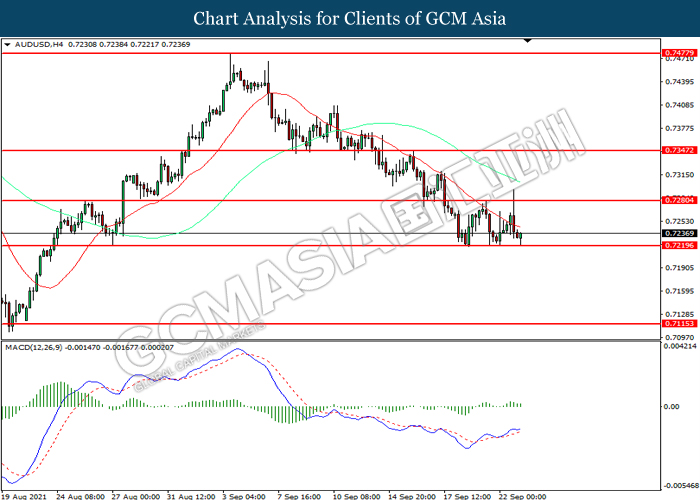Click the 0.71595 price axis value
700x500 pixels.
point(679,291)
